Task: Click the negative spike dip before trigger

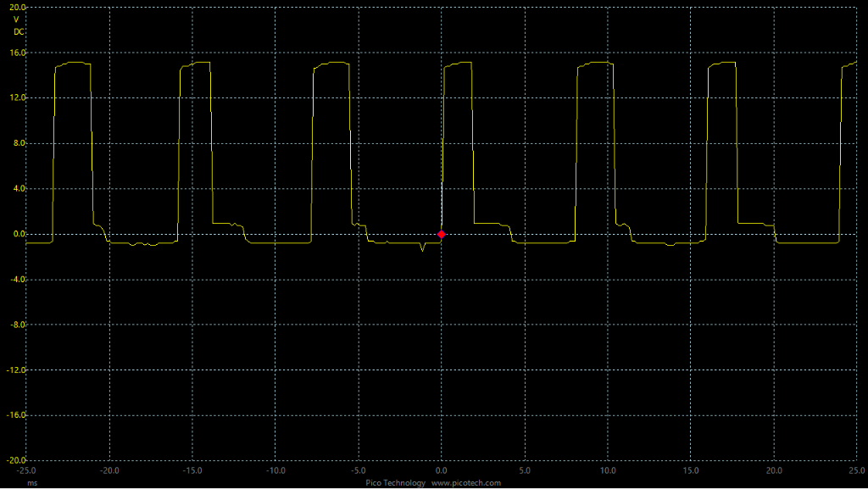Action: (x=422, y=250)
